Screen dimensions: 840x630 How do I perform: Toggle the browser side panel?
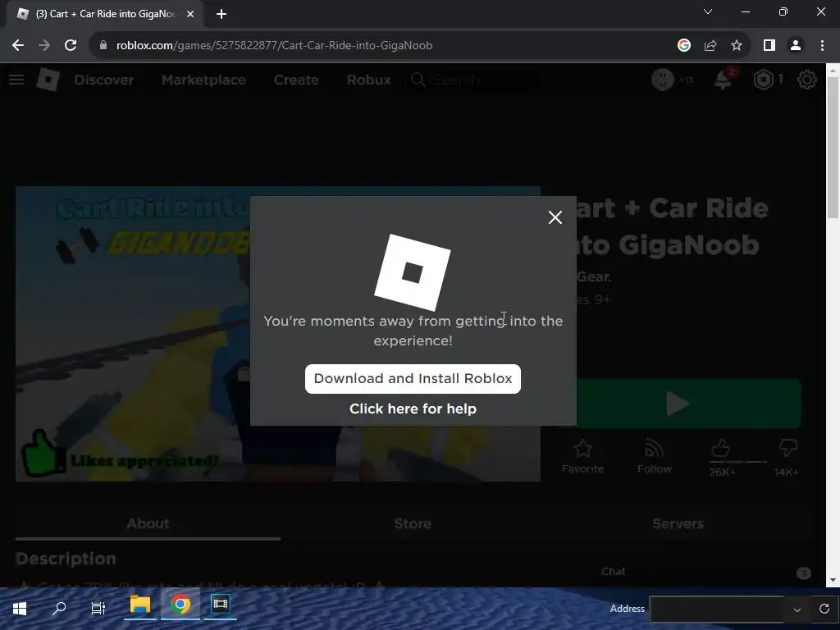tap(769, 46)
